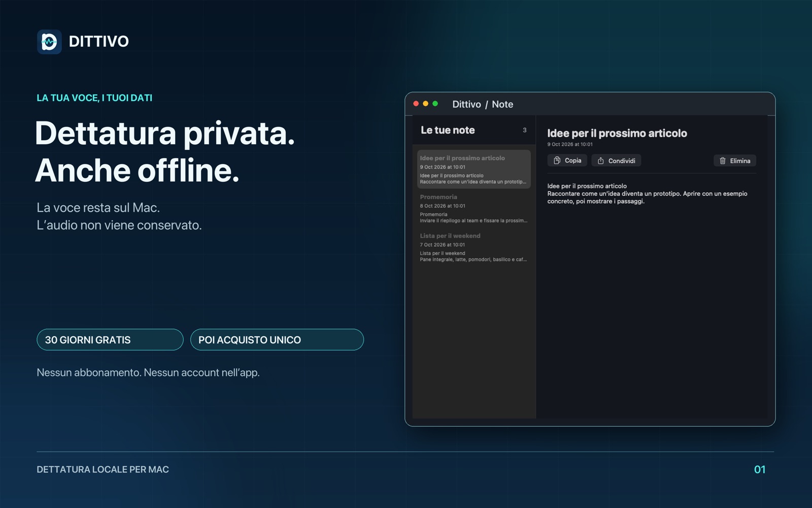
Task: Click the note detail title heading
Action: [x=617, y=133]
